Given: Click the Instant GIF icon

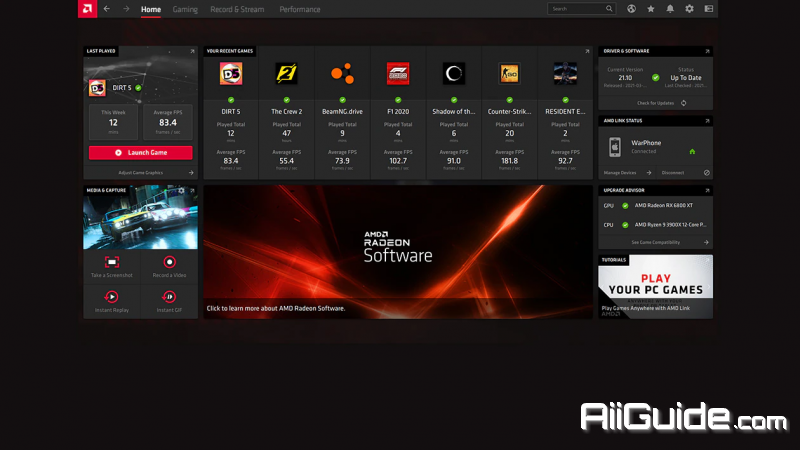Looking at the screenshot, I should (x=169, y=297).
